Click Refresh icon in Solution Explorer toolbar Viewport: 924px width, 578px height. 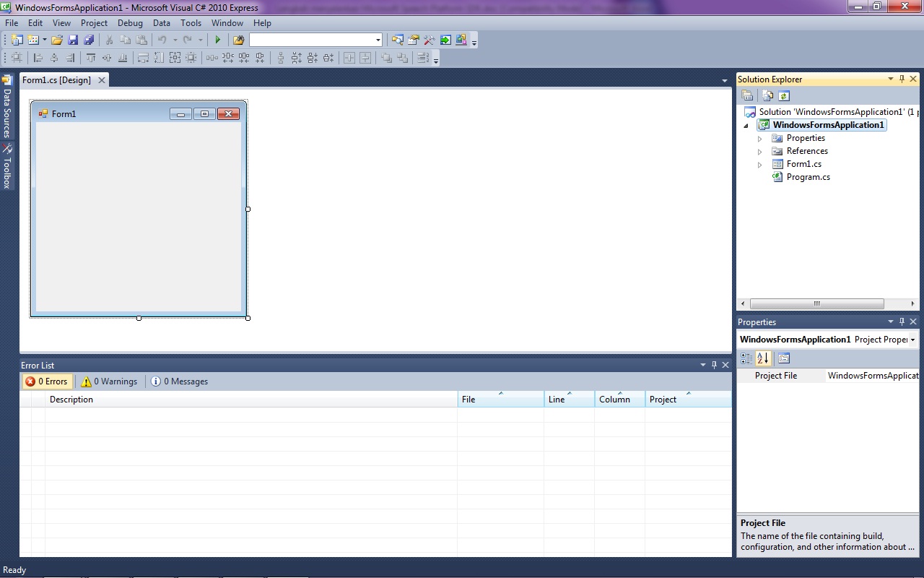coord(784,95)
